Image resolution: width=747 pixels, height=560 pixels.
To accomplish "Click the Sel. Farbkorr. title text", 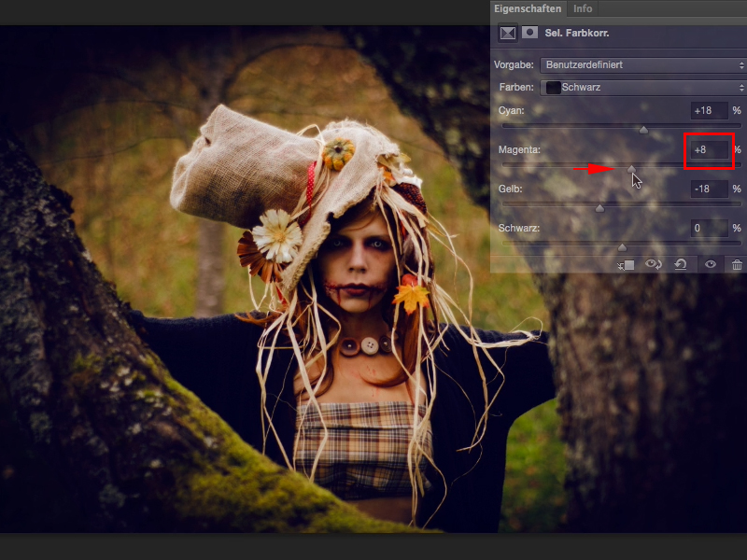I will pos(577,34).
